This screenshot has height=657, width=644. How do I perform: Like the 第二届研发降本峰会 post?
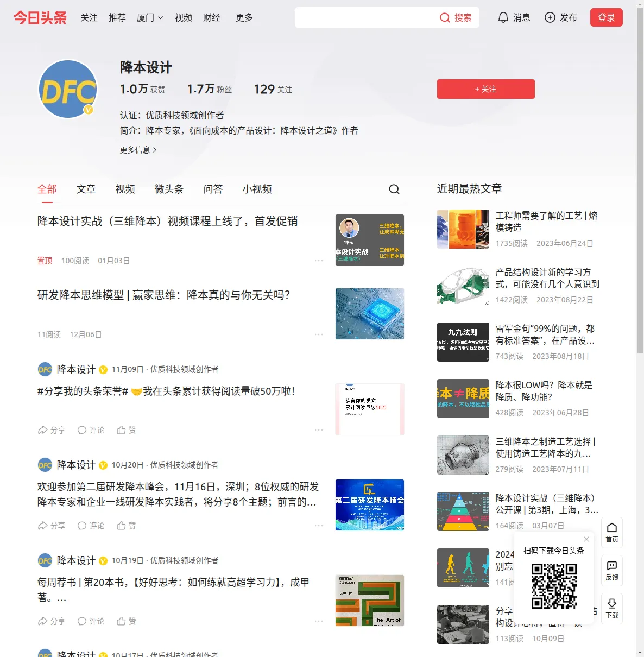click(x=127, y=526)
